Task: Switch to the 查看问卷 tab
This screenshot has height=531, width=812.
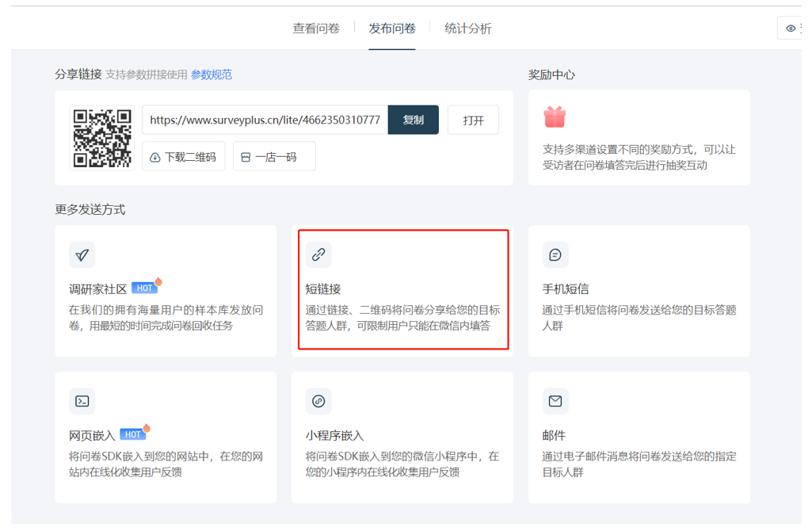Action: [316, 29]
